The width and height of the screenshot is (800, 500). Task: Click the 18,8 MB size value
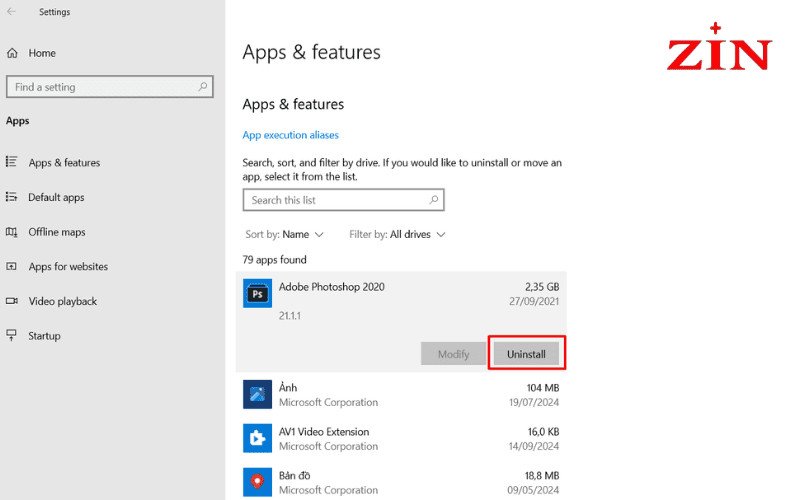pos(542,476)
